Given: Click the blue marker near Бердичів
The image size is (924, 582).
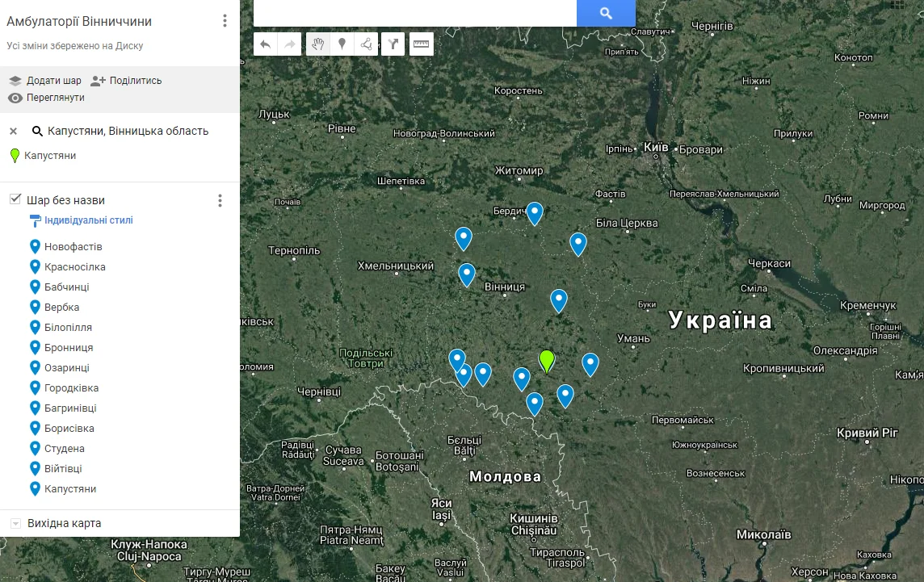Looking at the screenshot, I should pos(535,213).
